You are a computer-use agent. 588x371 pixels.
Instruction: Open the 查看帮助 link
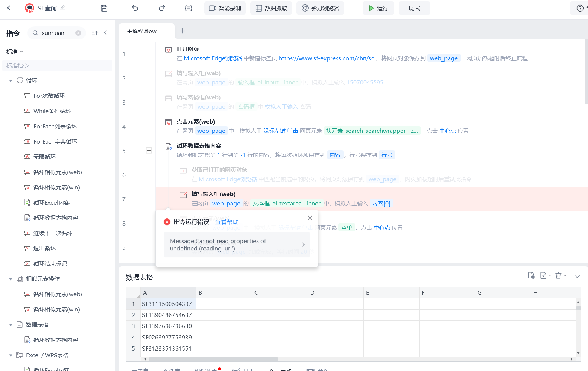pyautogui.click(x=226, y=222)
